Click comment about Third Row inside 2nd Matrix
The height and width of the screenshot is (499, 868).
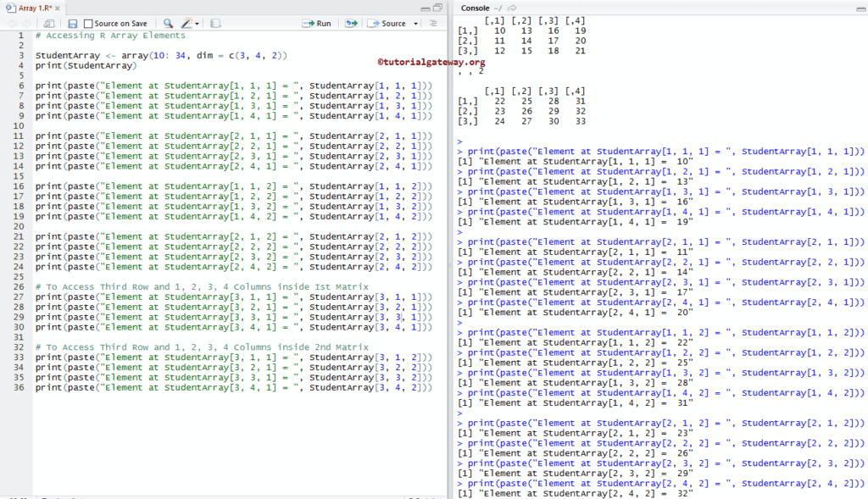202,347
